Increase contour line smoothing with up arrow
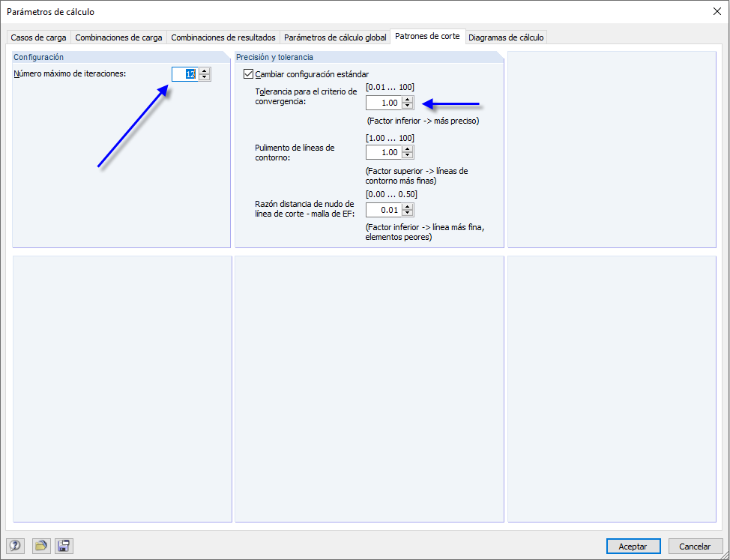Image resolution: width=730 pixels, height=560 pixels. coord(408,149)
